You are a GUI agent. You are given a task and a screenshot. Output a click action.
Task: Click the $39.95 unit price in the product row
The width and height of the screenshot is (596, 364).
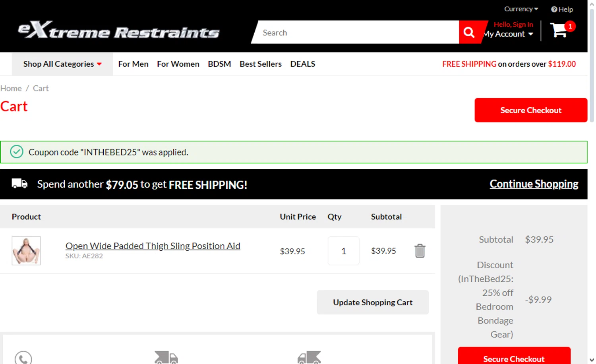292,251
